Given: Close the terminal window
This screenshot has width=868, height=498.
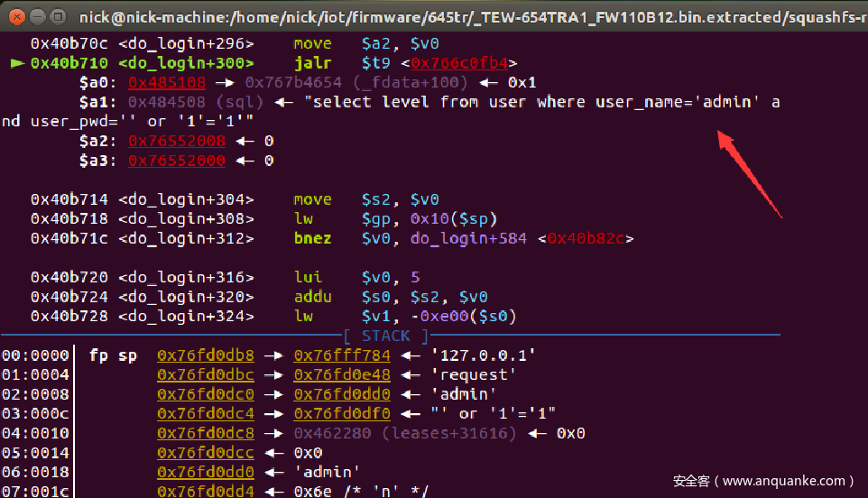Looking at the screenshot, I should point(17,17).
